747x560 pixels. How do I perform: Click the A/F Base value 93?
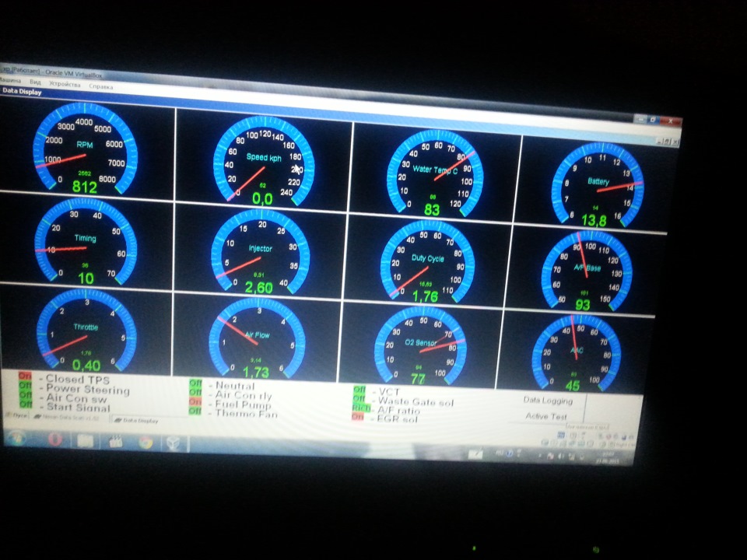tap(583, 305)
